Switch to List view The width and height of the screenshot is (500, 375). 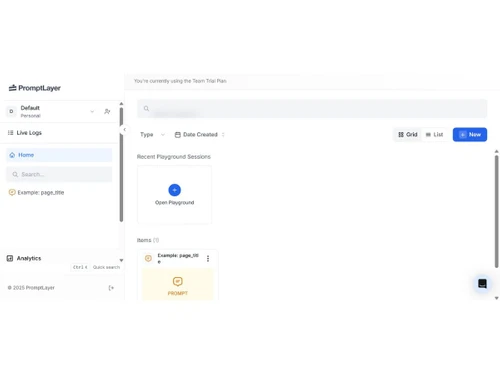[x=434, y=135]
